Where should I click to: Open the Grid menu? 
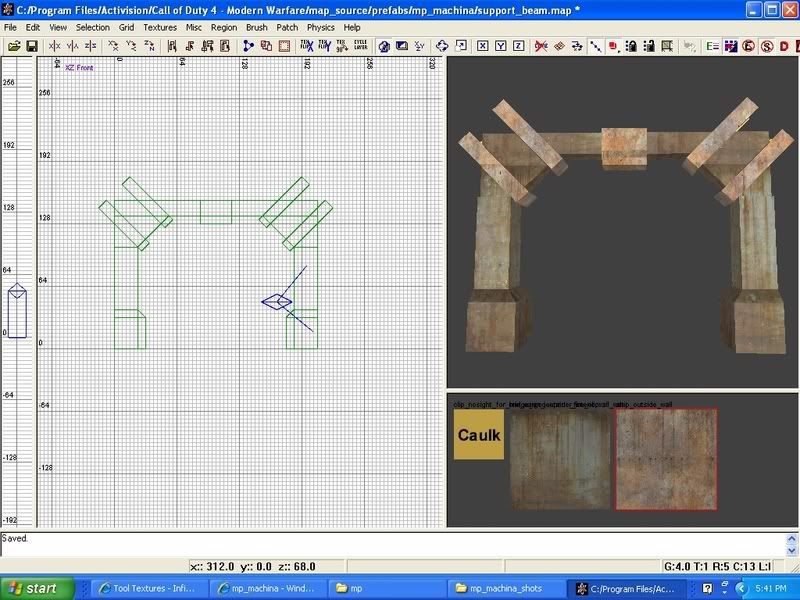[127, 28]
